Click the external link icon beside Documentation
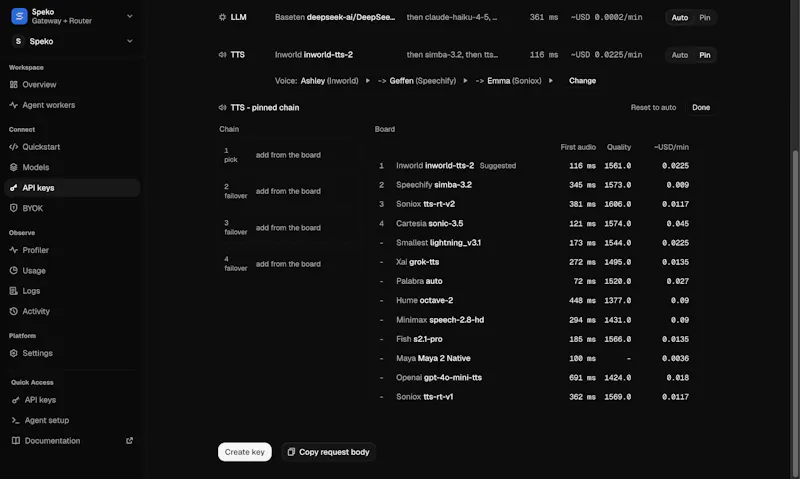Screen dimensions: 800x479 (130, 441)
